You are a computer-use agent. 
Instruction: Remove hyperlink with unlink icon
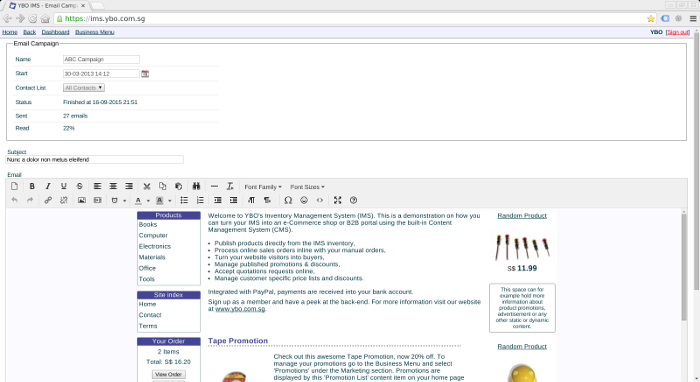63,200
